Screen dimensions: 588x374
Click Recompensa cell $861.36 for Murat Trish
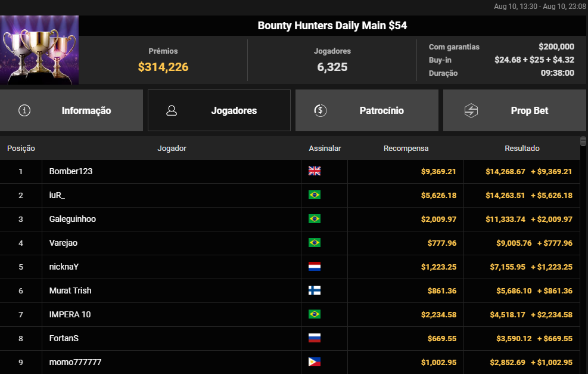tap(442, 290)
